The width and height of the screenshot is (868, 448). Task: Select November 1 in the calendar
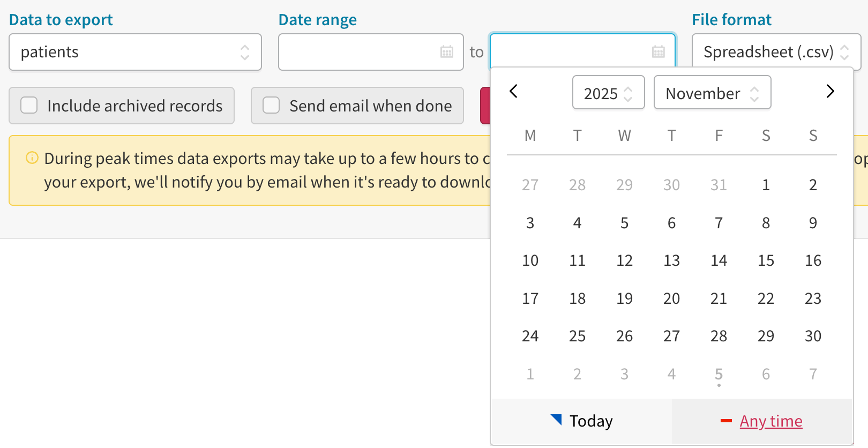766,185
